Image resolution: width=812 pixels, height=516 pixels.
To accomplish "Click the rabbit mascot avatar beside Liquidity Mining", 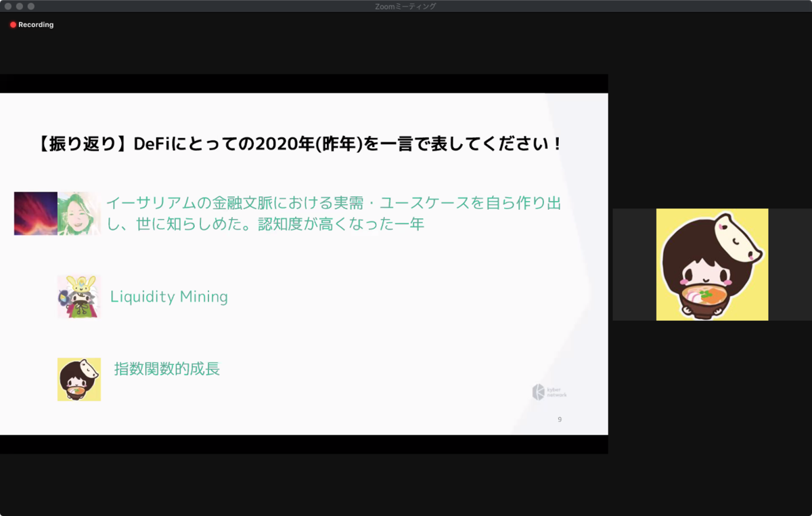I will point(78,296).
